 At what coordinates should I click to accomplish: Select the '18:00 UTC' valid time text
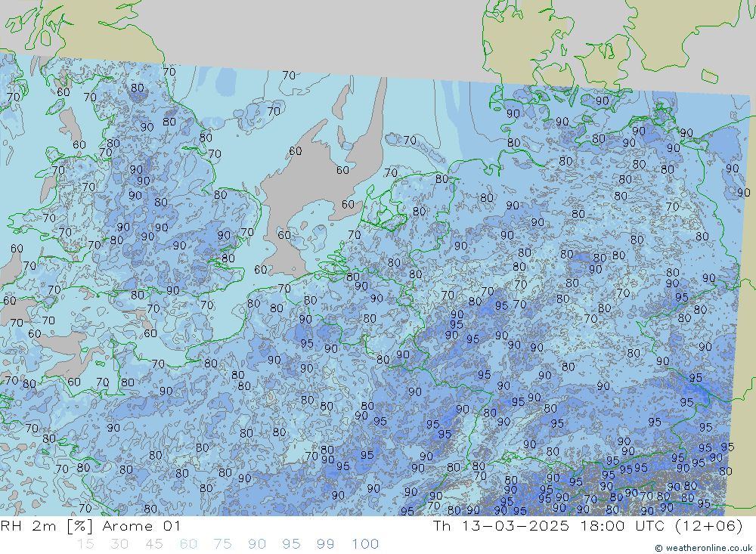pos(624,525)
